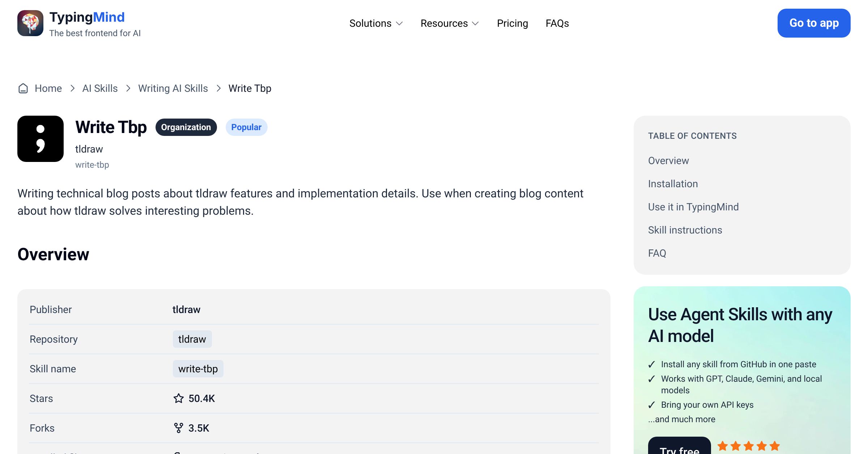The image size is (868, 454).
Task: Open AI Skills breadcrumb link
Action: [x=100, y=88]
